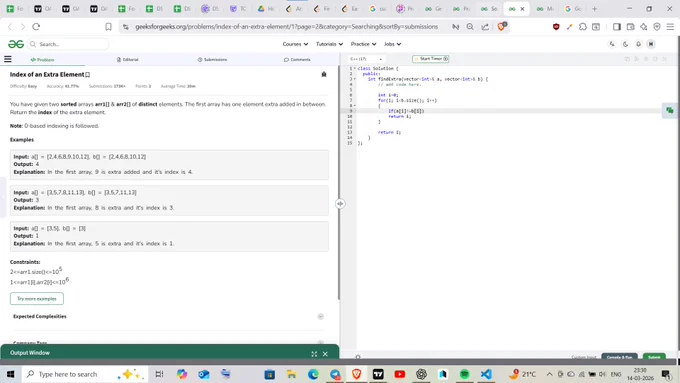Screen dimensions: 680x383
Task: Click the Submit button
Action: (654, 357)
